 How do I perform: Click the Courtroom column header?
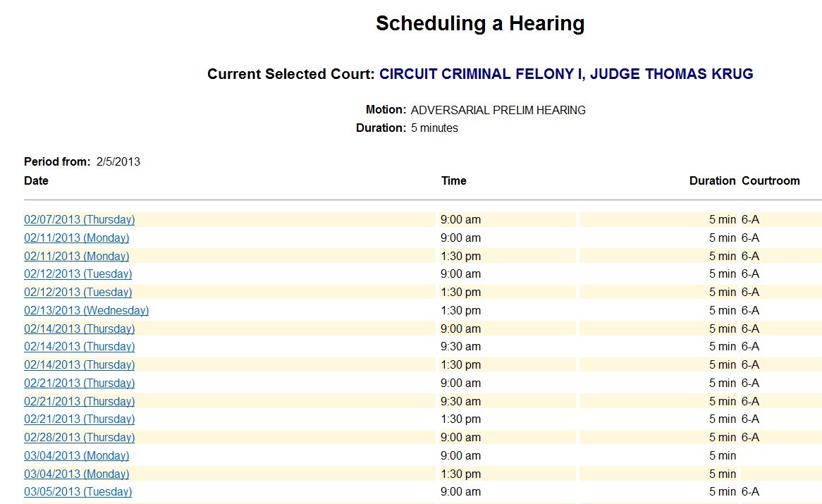point(771,181)
